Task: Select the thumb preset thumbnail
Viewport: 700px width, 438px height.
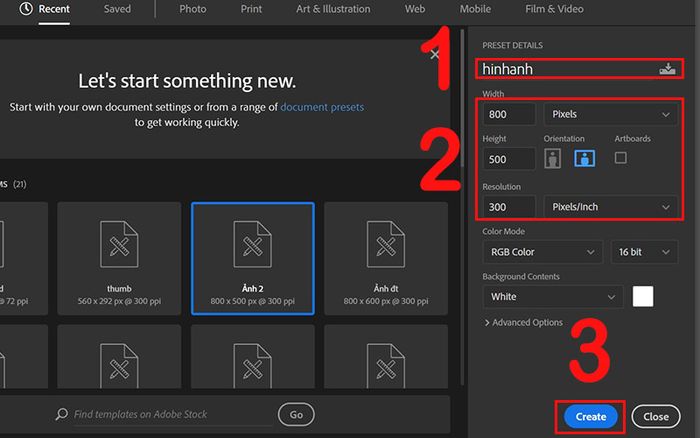Action: 119,259
